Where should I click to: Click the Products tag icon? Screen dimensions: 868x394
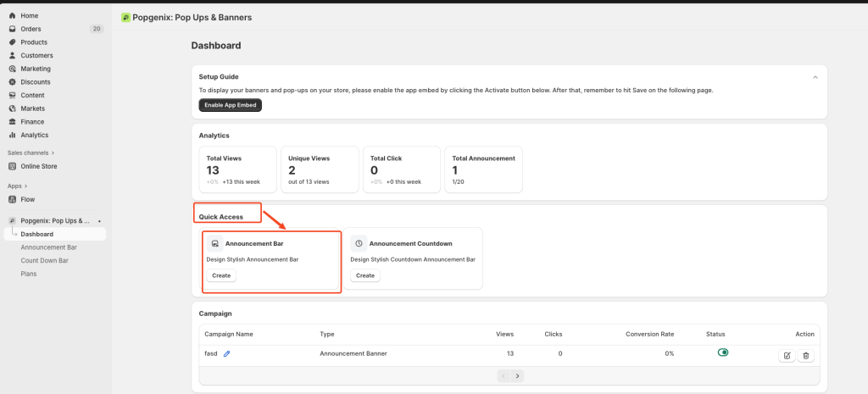(x=12, y=42)
